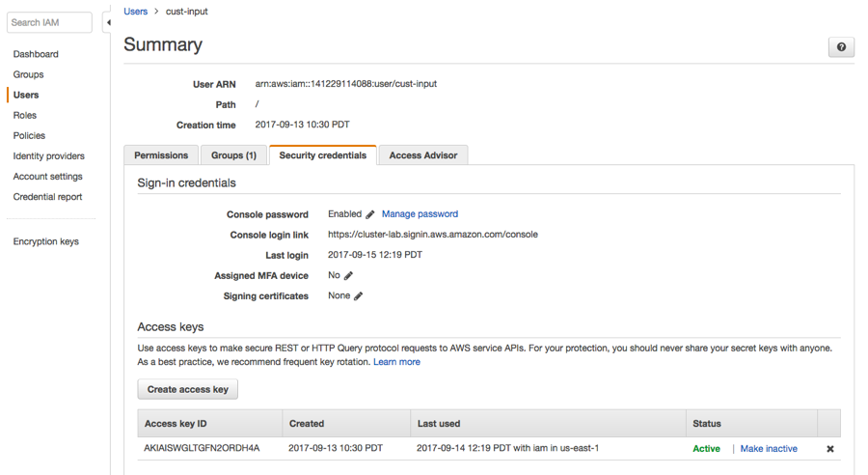Open the Learn more link
Image resolution: width=868 pixels, height=475 pixels.
point(396,362)
